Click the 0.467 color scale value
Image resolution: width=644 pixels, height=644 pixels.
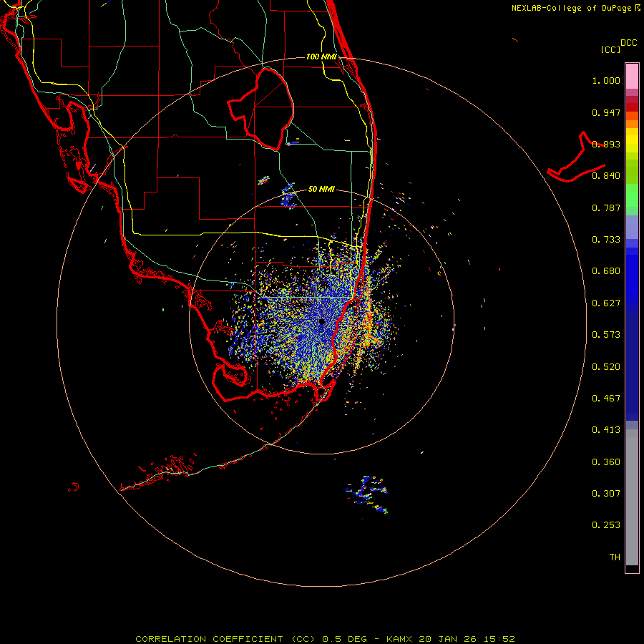pos(606,399)
